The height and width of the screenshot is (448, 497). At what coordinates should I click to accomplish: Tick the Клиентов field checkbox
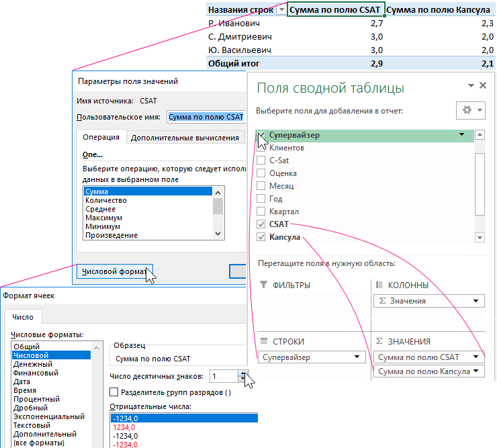pyautogui.click(x=261, y=147)
